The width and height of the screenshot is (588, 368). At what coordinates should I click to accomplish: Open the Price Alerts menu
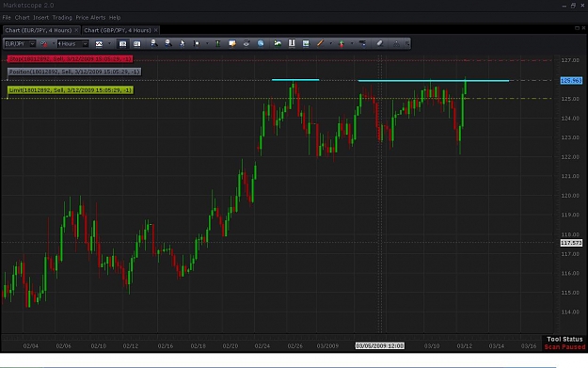(90, 18)
